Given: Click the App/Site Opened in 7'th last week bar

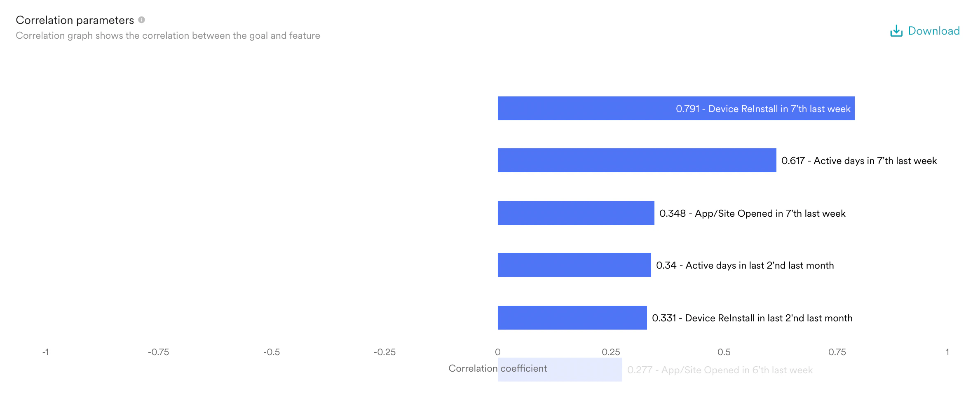Looking at the screenshot, I should coord(575,213).
